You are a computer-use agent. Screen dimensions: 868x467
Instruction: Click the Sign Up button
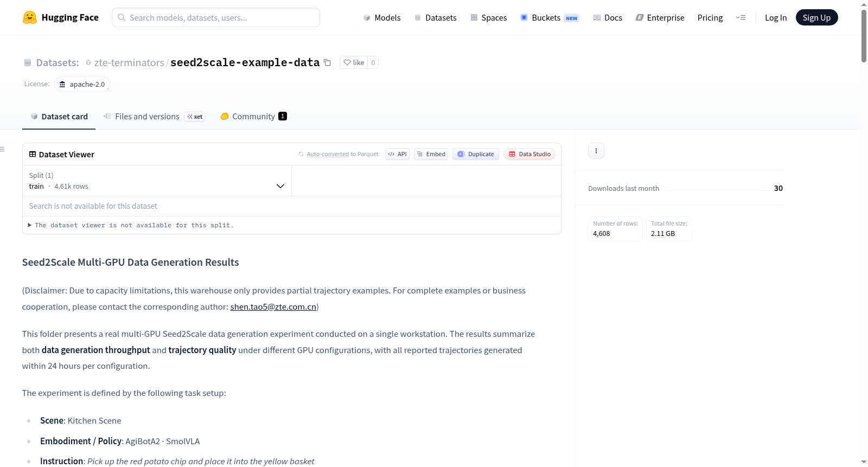click(816, 17)
